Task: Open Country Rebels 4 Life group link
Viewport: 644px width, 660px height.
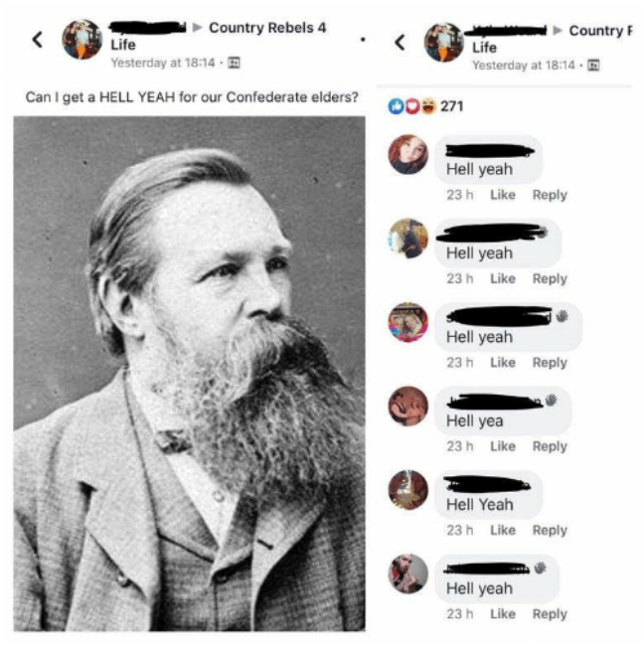Action: coord(267,28)
